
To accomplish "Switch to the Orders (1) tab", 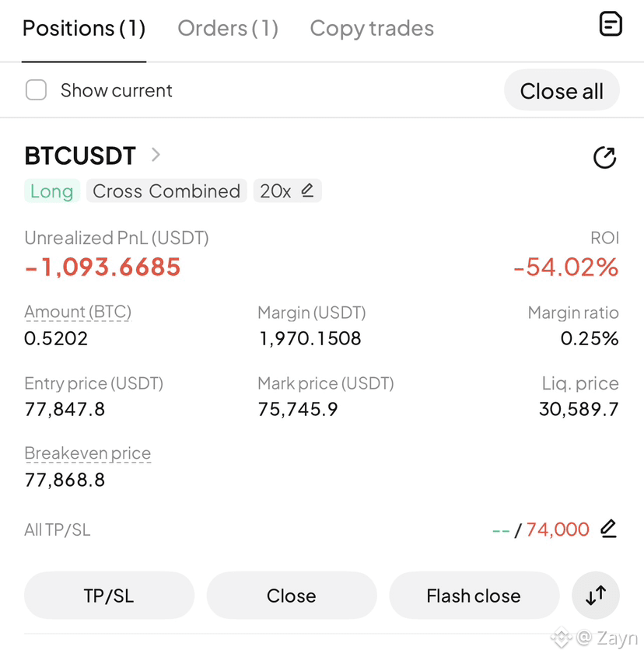I will pyautogui.click(x=228, y=29).
